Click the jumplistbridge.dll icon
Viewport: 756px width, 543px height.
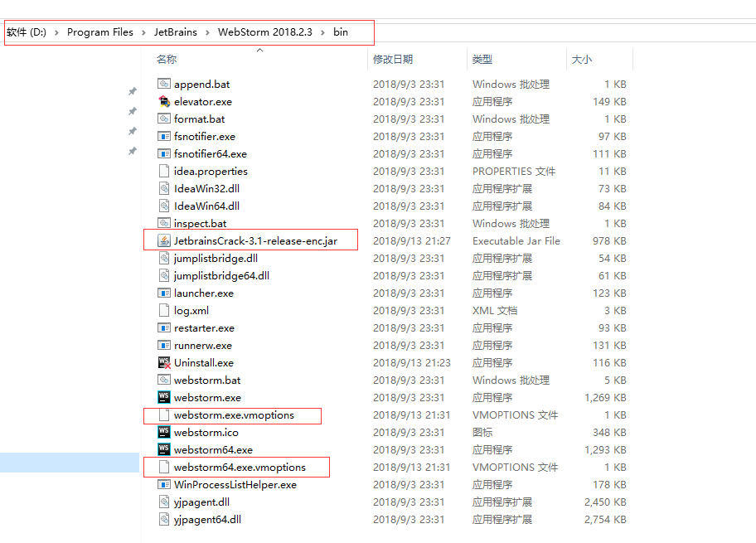(164, 258)
